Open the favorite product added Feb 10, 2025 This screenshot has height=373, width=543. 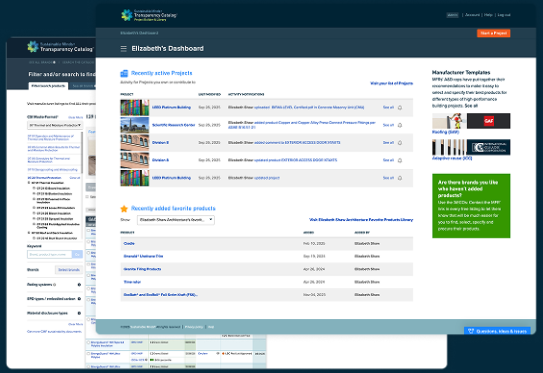click(129, 243)
